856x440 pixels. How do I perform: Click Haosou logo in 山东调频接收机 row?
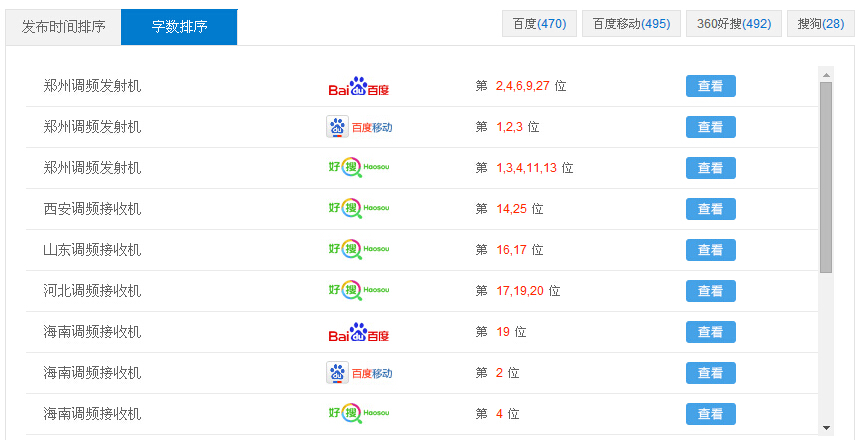pos(359,249)
